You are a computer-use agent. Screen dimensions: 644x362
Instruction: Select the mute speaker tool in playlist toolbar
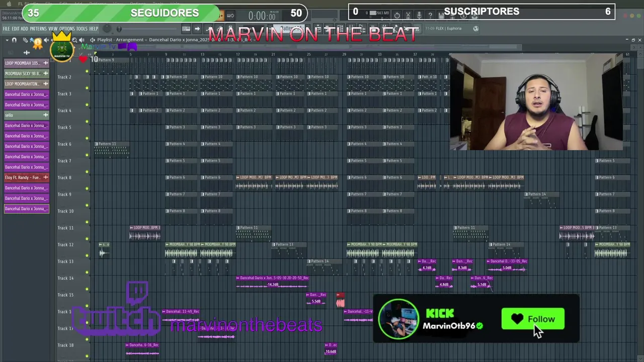tap(46, 40)
